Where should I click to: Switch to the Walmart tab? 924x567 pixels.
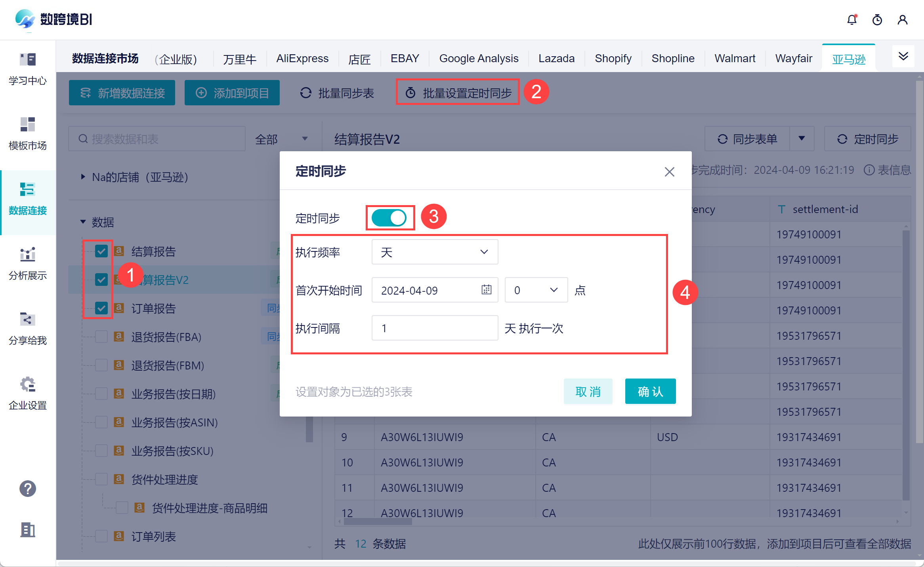click(735, 59)
